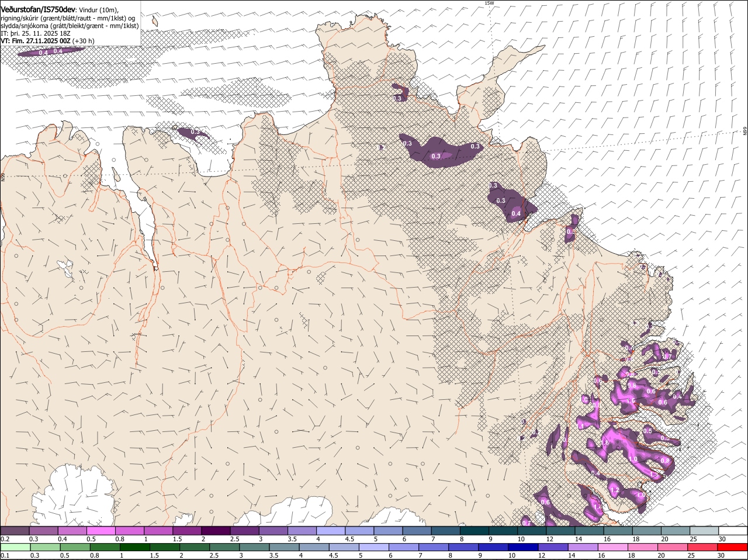Select the palest green rain swatch between 0.1 and 0.3
The height and width of the screenshot is (560, 748).
pyautogui.click(x=16, y=547)
